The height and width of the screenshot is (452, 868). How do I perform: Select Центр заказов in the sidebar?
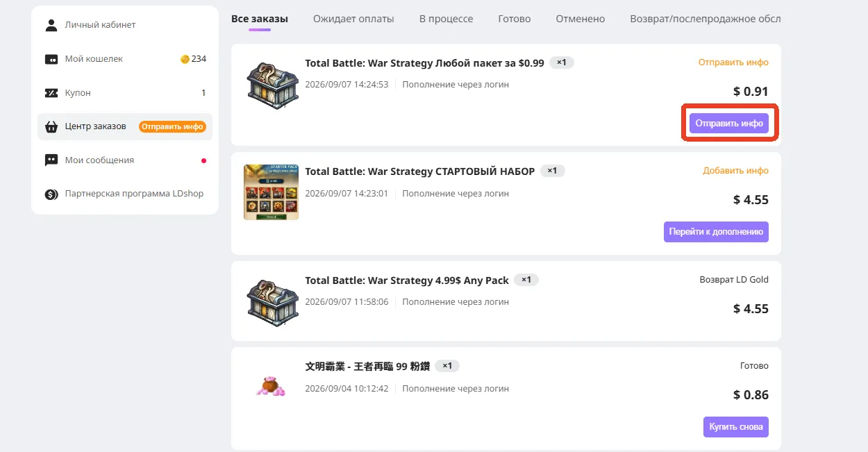pyautogui.click(x=125, y=127)
